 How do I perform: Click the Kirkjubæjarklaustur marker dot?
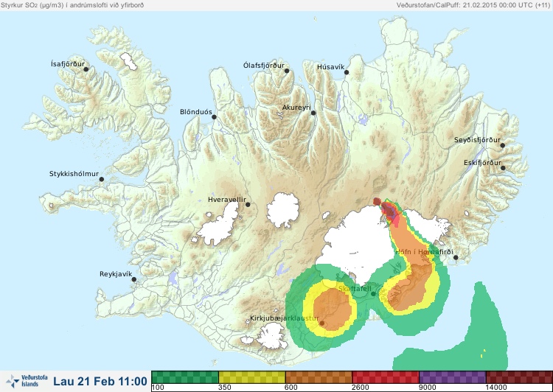tap(322, 323)
